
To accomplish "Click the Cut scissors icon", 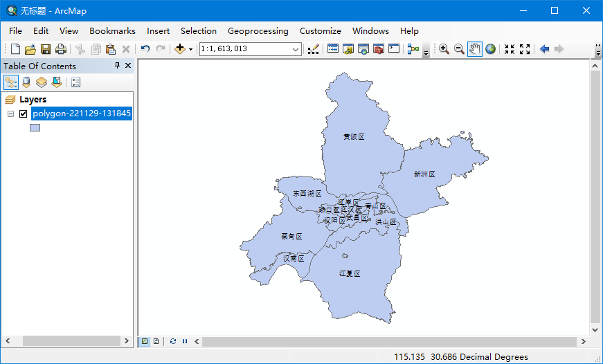I will pos(80,49).
